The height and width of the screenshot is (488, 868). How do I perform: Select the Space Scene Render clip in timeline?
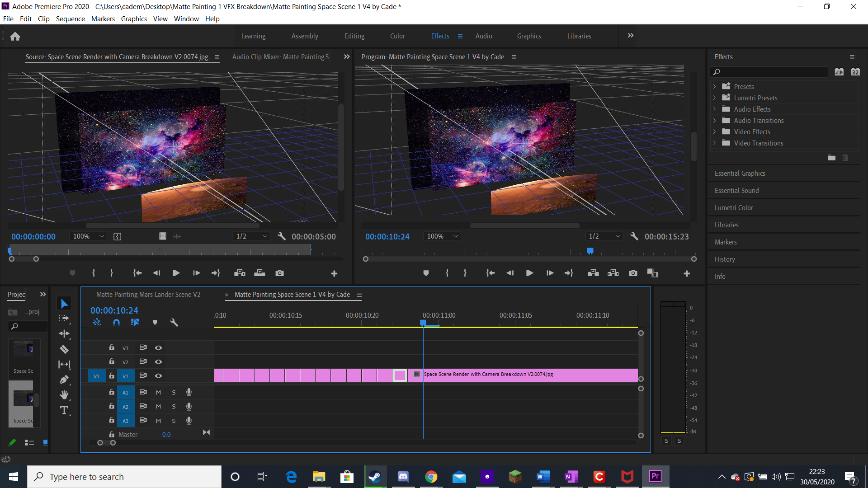(523, 375)
